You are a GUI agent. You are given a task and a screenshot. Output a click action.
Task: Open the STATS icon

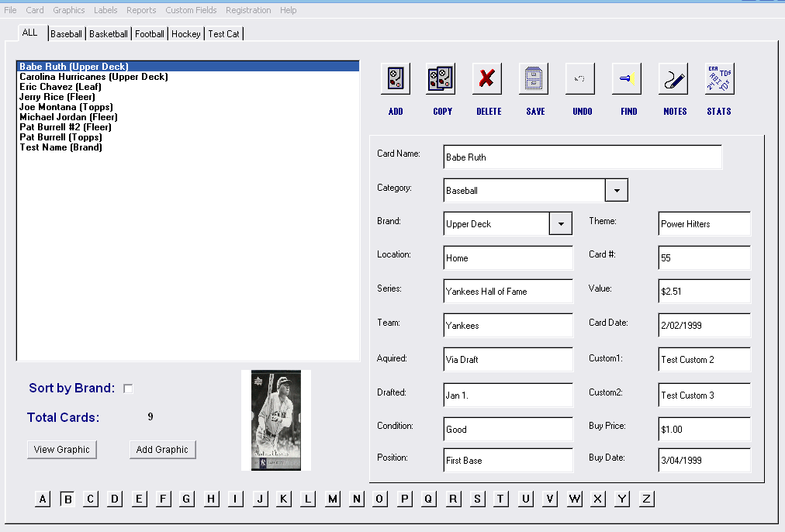tap(719, 79)
